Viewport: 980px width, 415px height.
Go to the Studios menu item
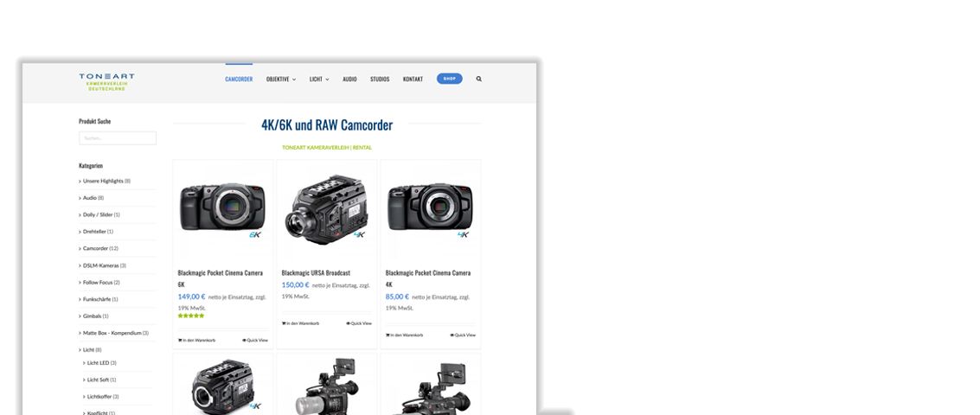point(380,80)
